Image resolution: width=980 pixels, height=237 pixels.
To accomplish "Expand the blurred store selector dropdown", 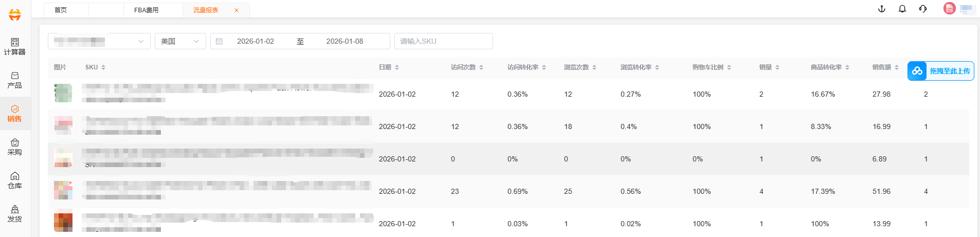I will tap(99, 41).
